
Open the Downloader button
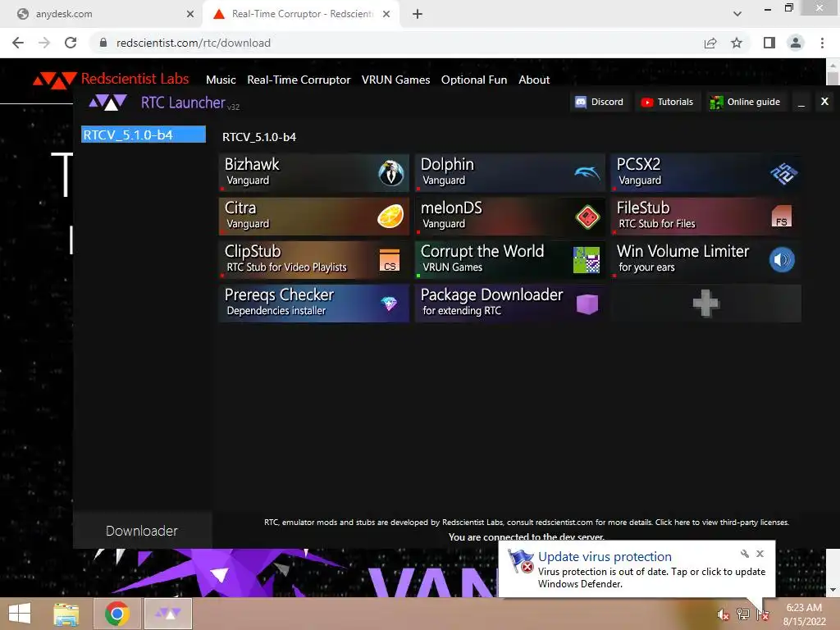pos(142,531)
